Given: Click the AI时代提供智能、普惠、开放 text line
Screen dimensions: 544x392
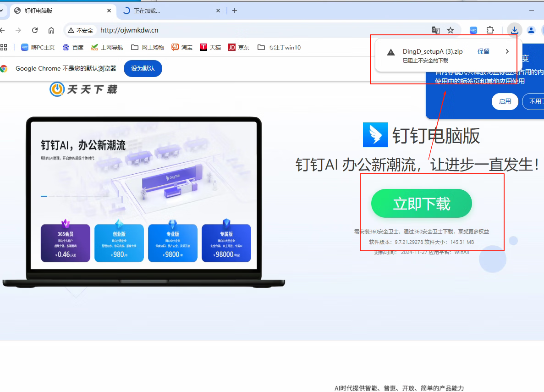Looking at the screenshot, I should click(399, 388).
